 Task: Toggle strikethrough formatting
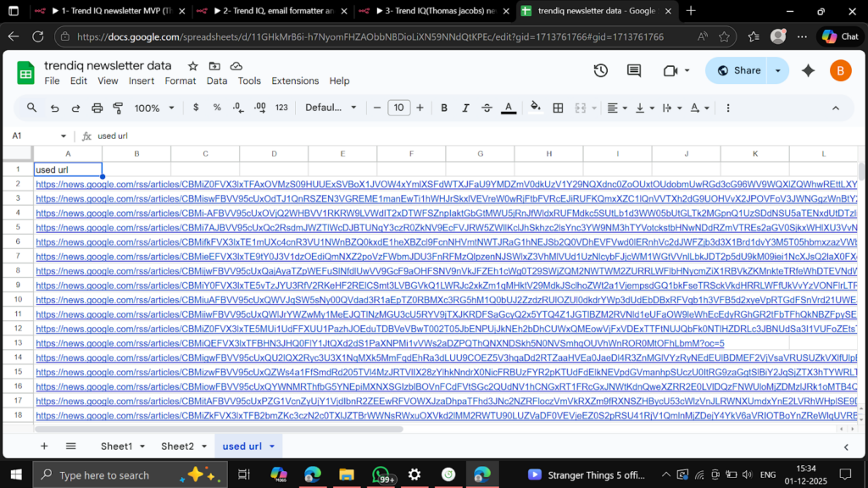point(487,108)
